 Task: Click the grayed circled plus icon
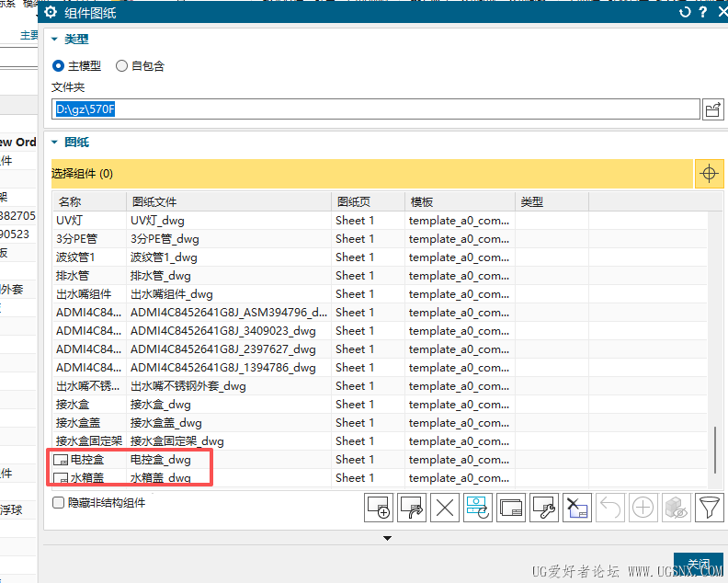tap(643, 508)
